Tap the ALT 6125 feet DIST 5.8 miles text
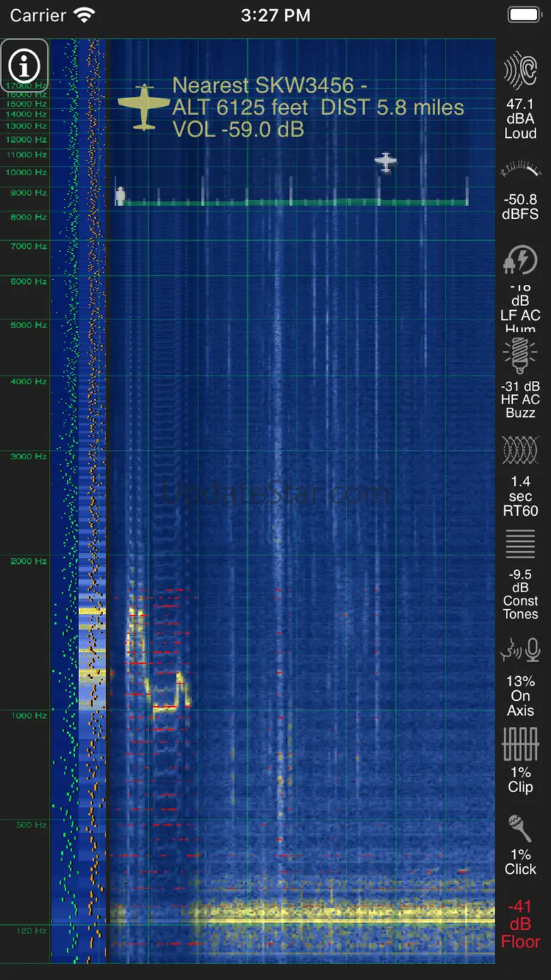This screenshot has width=551, height=980. pyautogui.click(x=318, y=107)
